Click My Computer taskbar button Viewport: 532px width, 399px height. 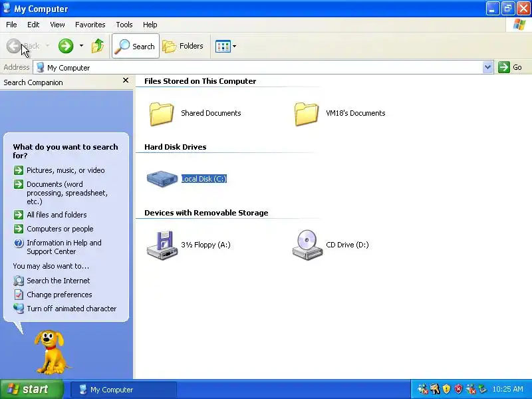[124, 390]
